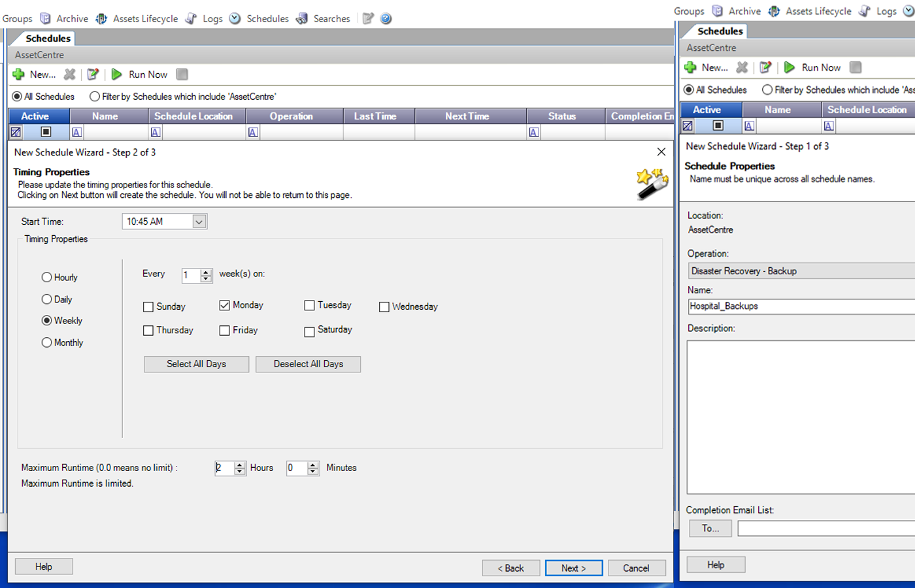
Task: Click the help question mark icon in toolbar
Action: point(386,18)
